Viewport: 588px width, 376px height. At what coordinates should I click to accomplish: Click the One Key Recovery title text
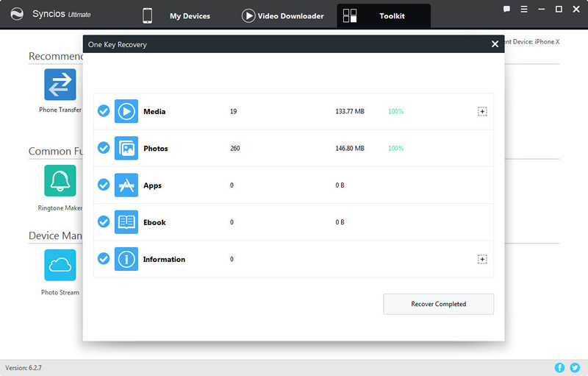(118, 45)
